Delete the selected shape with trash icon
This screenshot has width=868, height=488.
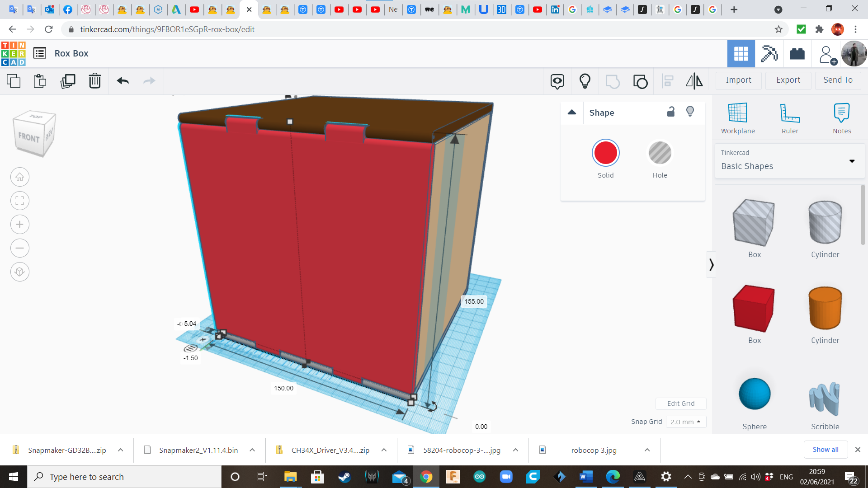pos(95,81)
